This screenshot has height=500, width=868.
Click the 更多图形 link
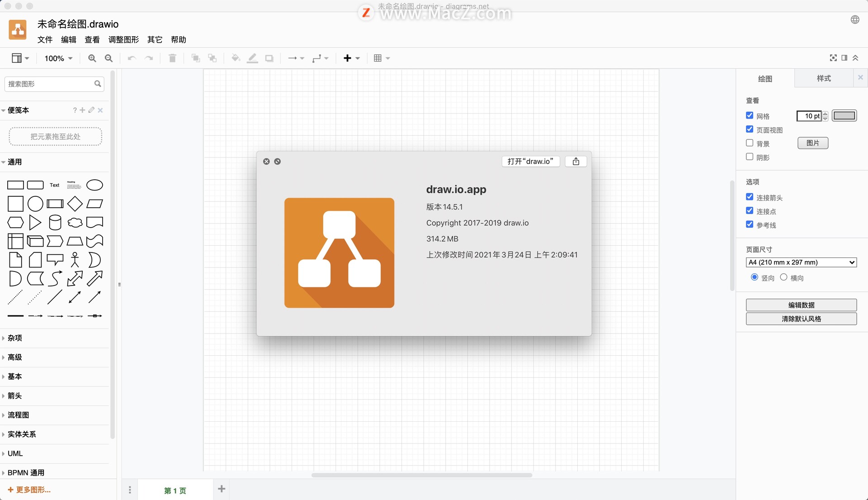[29, 490]
